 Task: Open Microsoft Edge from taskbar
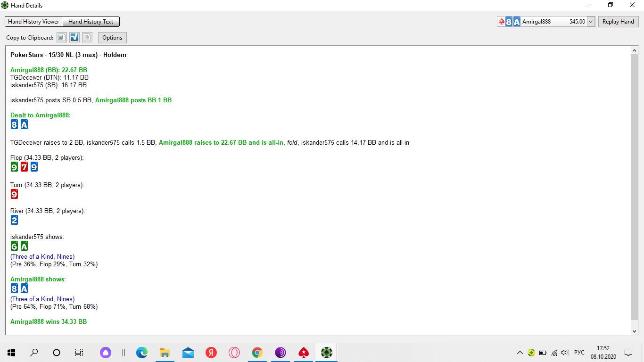pyautogui.click(x=142, y=352)
